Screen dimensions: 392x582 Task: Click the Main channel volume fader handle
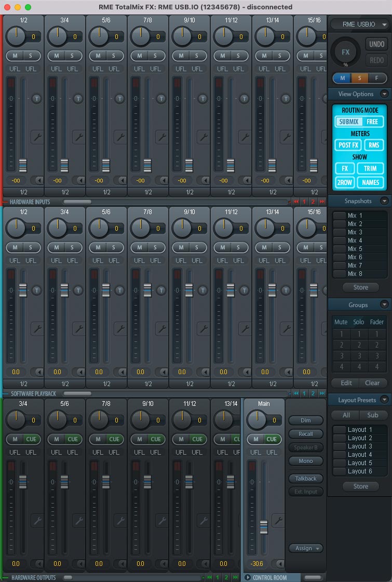pyautogui.click(x=264, y=527)
